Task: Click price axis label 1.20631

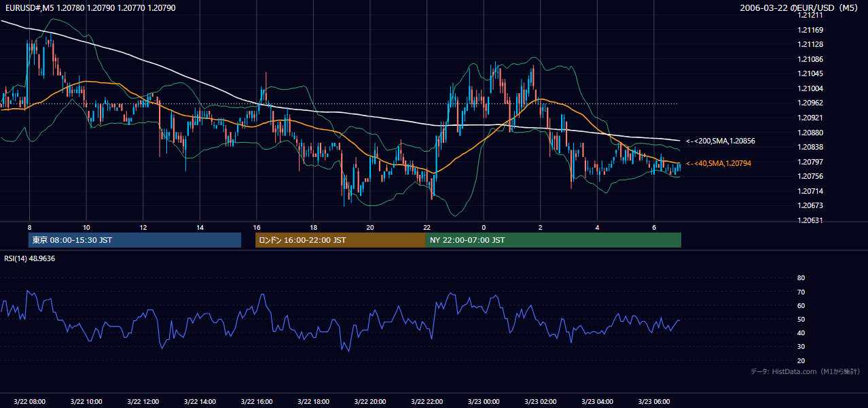Action: click(809, 220)
